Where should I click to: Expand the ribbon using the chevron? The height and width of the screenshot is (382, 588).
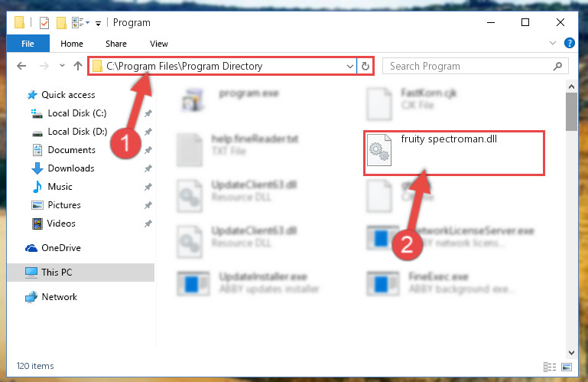pyautogui.click(x=552, y=43)
